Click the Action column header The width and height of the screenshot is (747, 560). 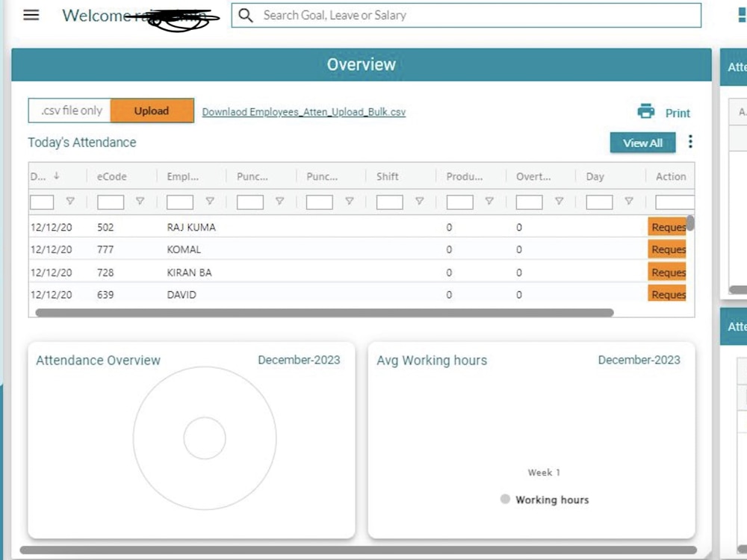[x=671, y=176]
